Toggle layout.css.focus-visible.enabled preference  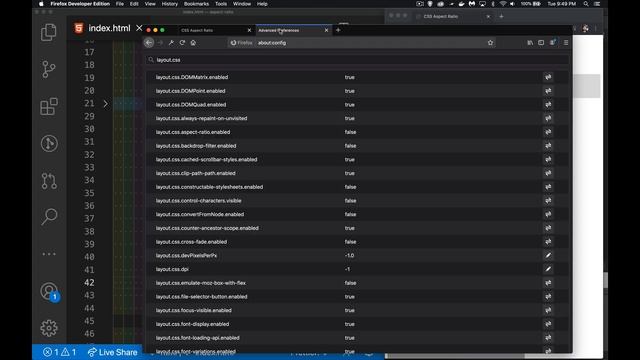click(x=548, y=310)
